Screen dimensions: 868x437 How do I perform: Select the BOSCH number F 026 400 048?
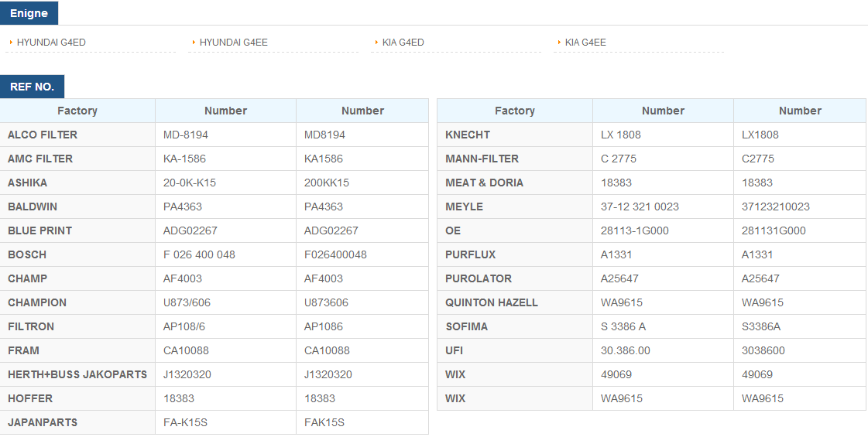(199, 254)
